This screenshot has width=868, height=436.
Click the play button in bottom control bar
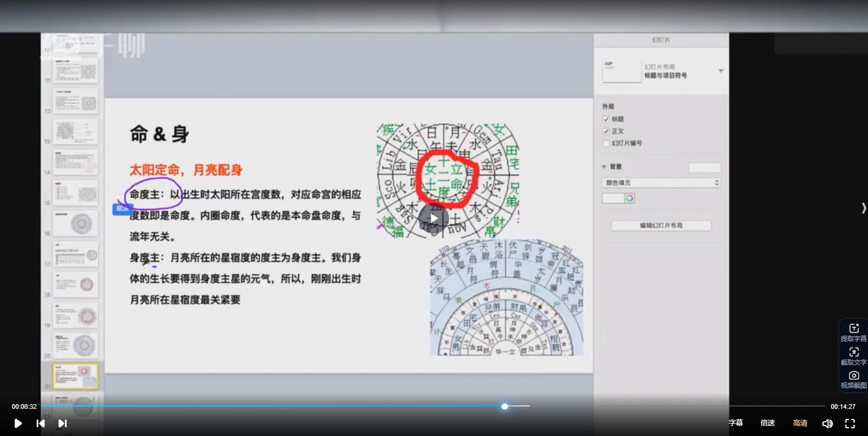(18, 423)
